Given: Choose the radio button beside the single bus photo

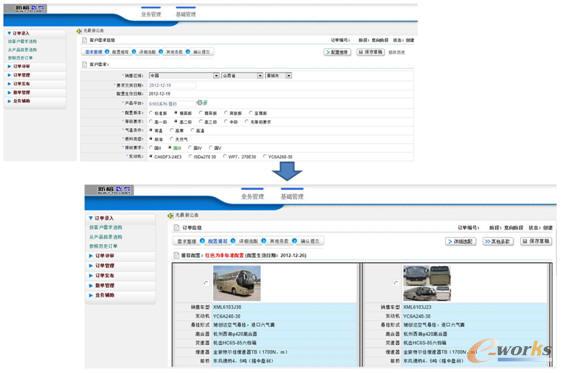Looking at the screenshot, I should [206, 283].
